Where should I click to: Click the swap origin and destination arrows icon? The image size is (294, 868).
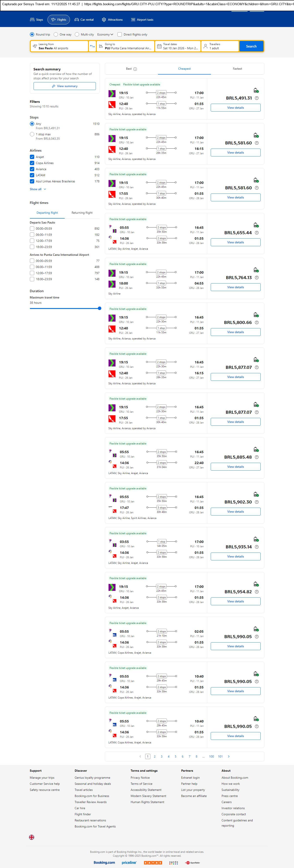pos(92,46)
